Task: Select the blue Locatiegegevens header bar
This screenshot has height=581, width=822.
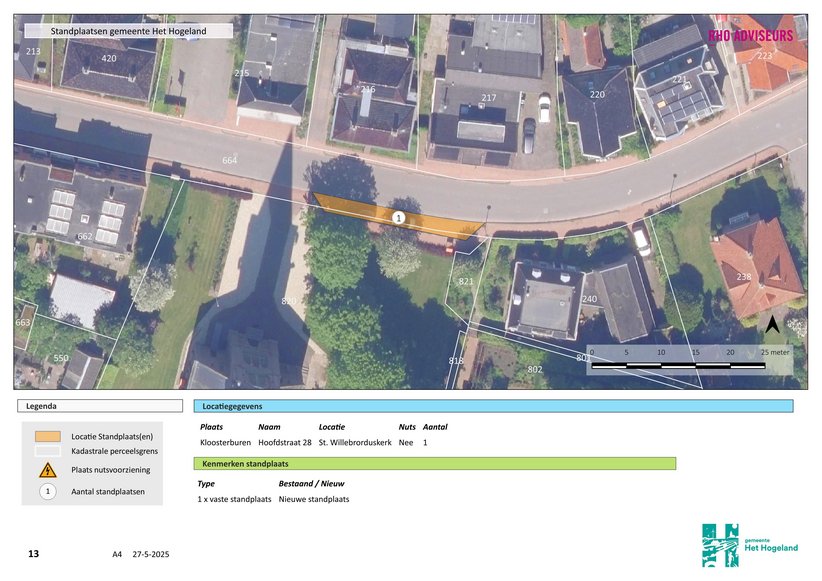Action: click(493, 406)
